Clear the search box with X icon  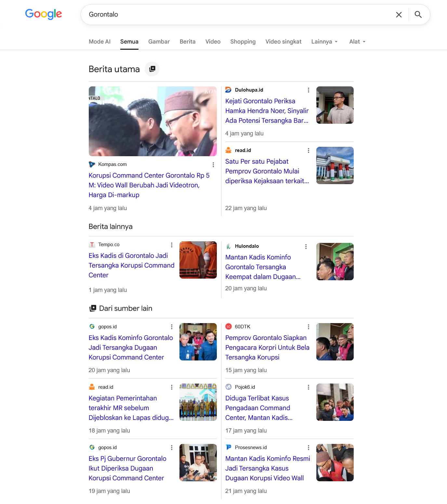coord(399,15)
